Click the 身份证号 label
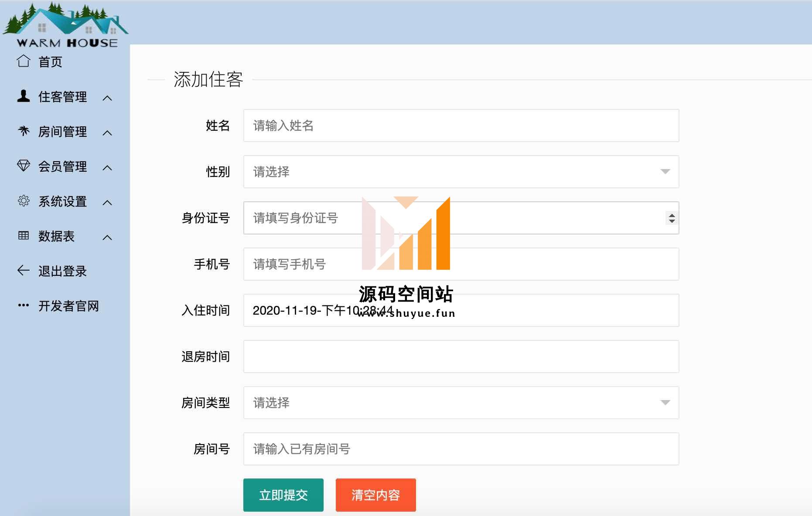This screenshot has width=812, height=516. point(206,218)
